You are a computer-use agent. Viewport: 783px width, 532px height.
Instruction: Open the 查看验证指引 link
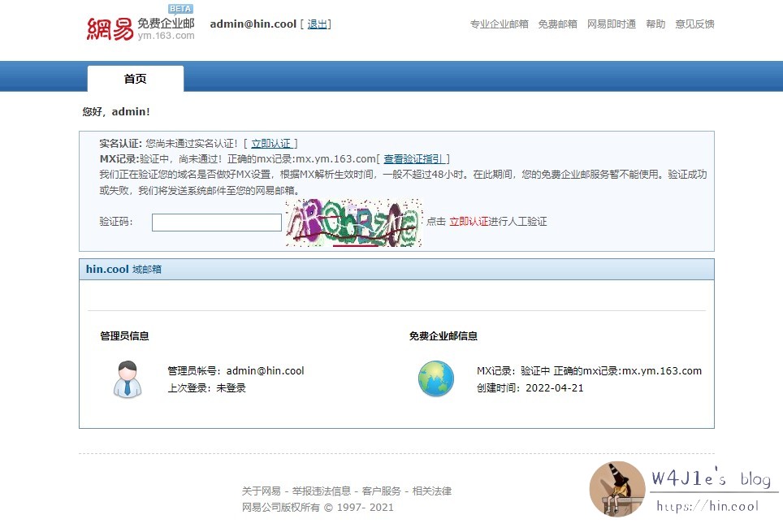pyautogui.click(x=413, y=159)
